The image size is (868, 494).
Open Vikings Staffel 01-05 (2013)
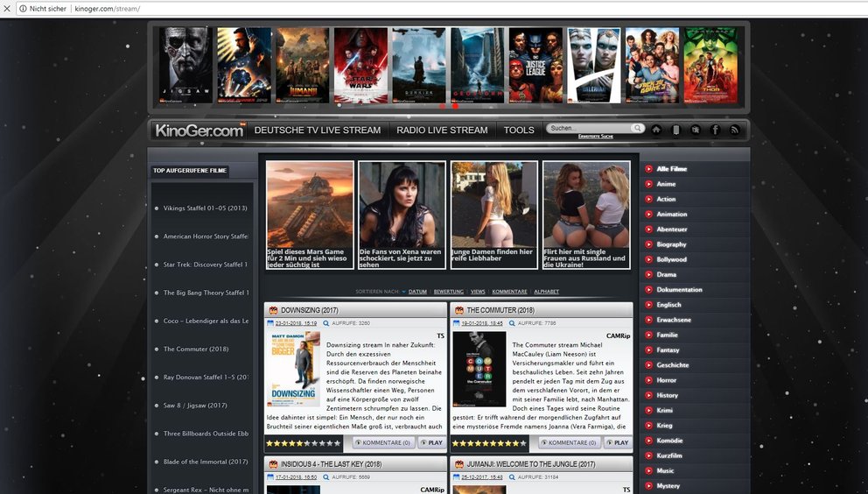tap(205, 208)
